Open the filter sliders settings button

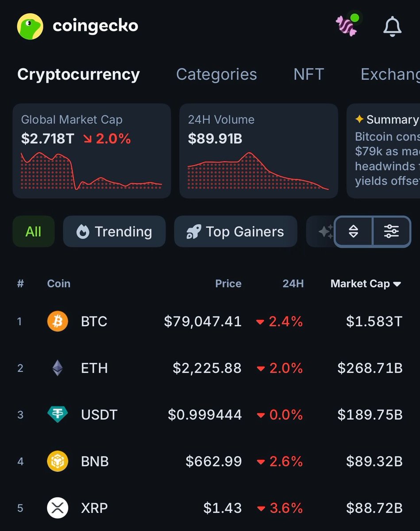[x=392, y=231]
